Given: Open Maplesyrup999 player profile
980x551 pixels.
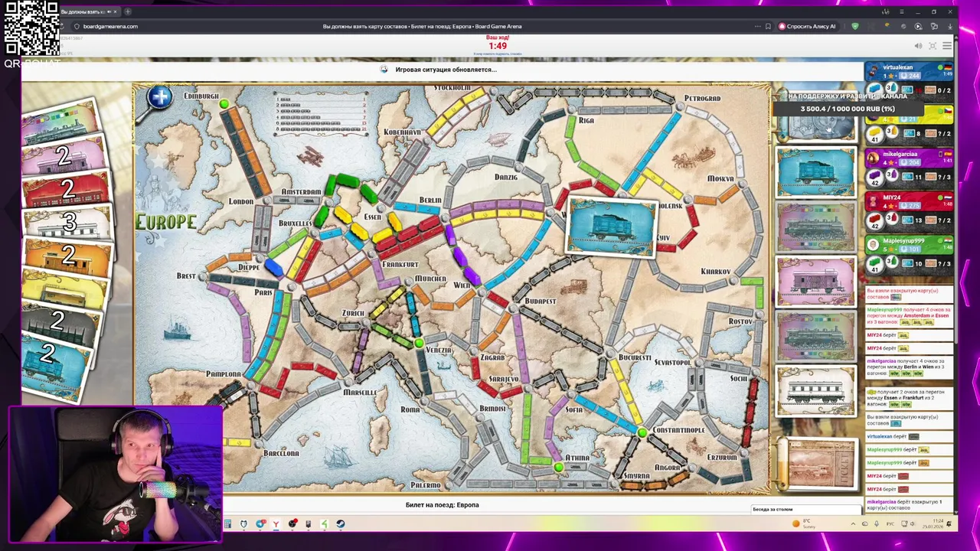Looking at the screenshot, I should 903,241.
